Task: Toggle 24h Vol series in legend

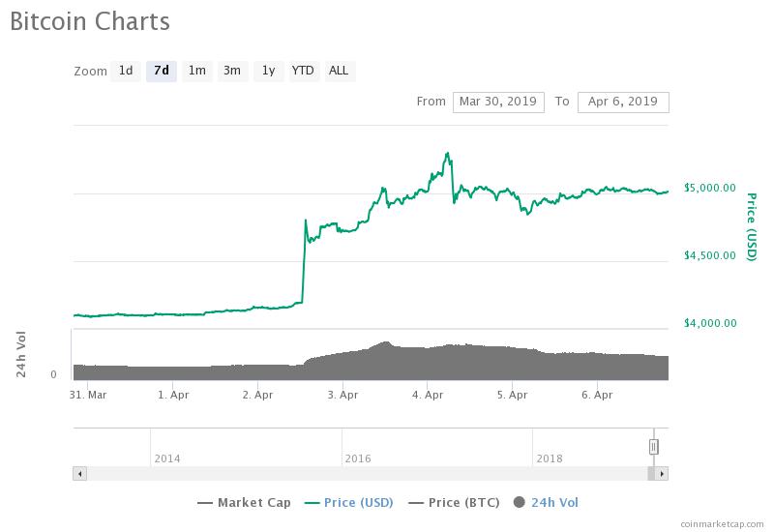Action: (546, 503)
